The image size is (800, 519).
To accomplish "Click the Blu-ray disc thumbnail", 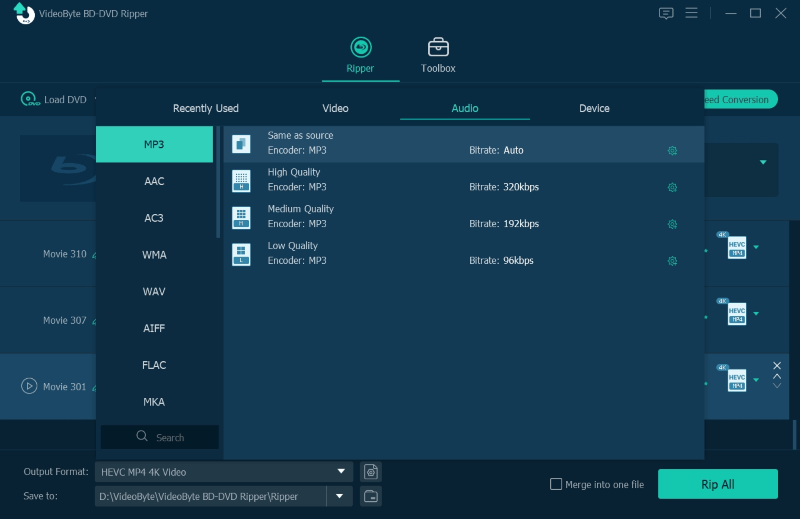I will pyautogui.click(x=58, y=168).
